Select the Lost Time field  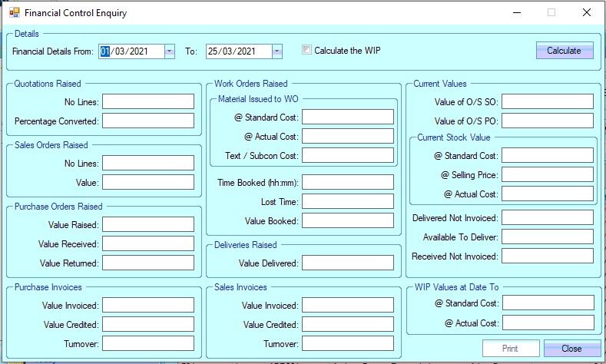coord(348,201)
